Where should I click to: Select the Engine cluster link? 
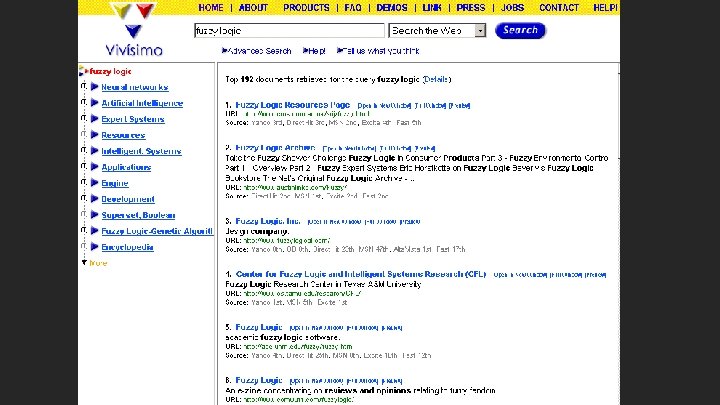[x=115, y=183]
